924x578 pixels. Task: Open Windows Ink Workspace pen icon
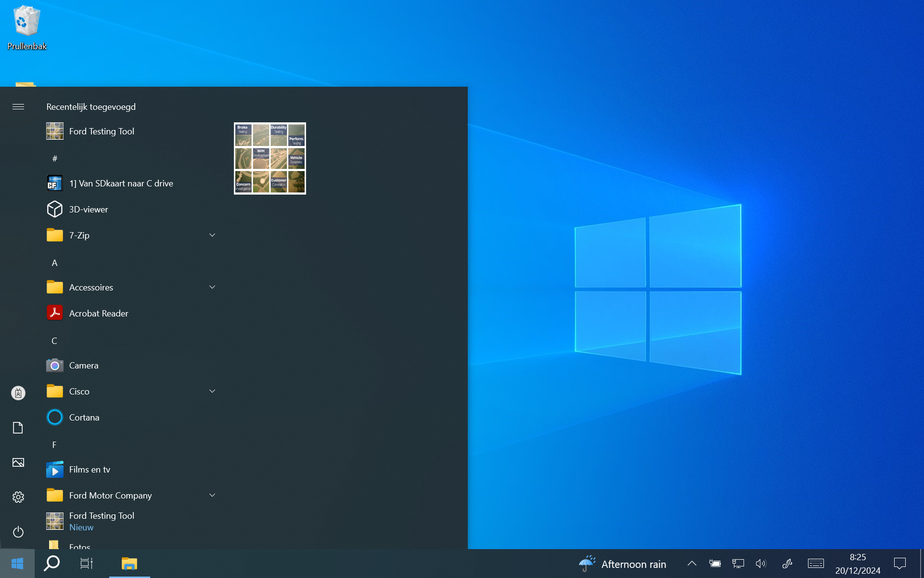tap(787, 564)
